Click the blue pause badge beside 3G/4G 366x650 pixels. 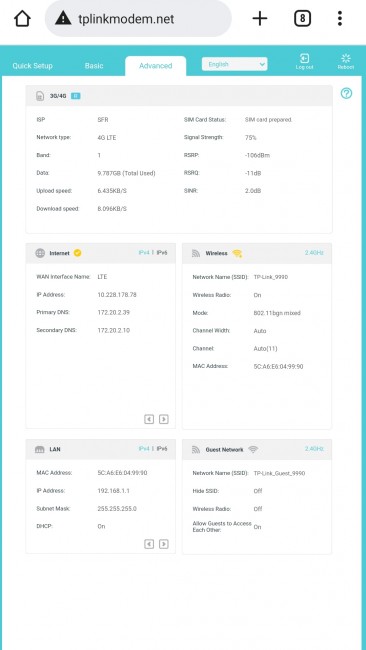point(75,96)
